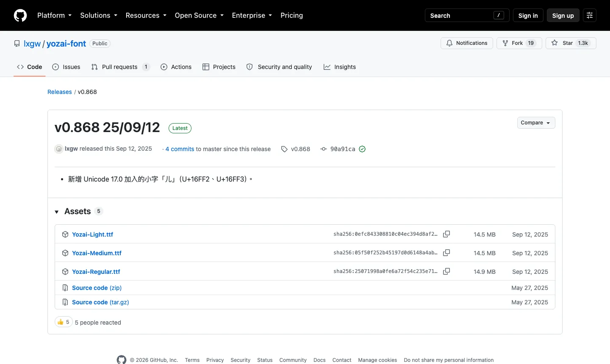Expand the Resources menu
This screenshot has height=364, width=610.
[x=146, y=15]
